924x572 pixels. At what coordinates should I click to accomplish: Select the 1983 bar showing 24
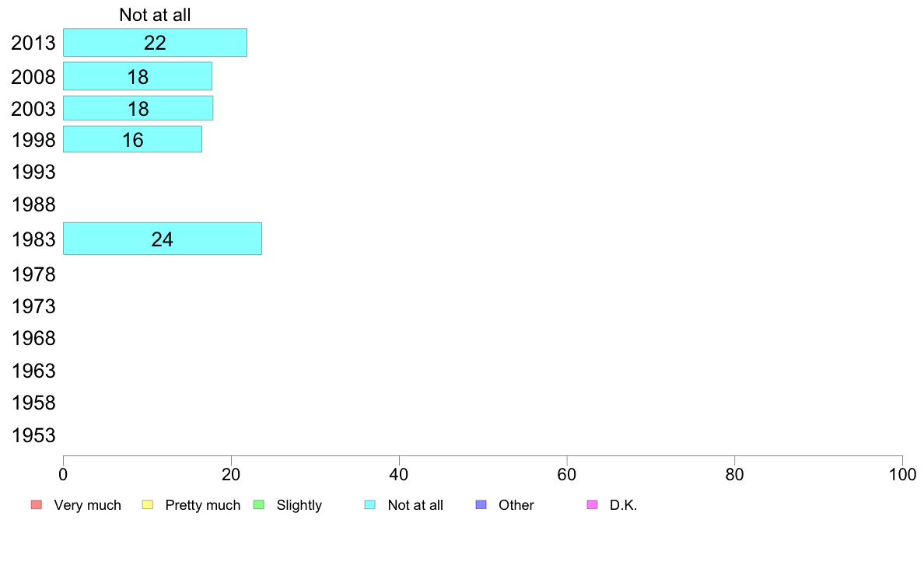tap(162, 239)
